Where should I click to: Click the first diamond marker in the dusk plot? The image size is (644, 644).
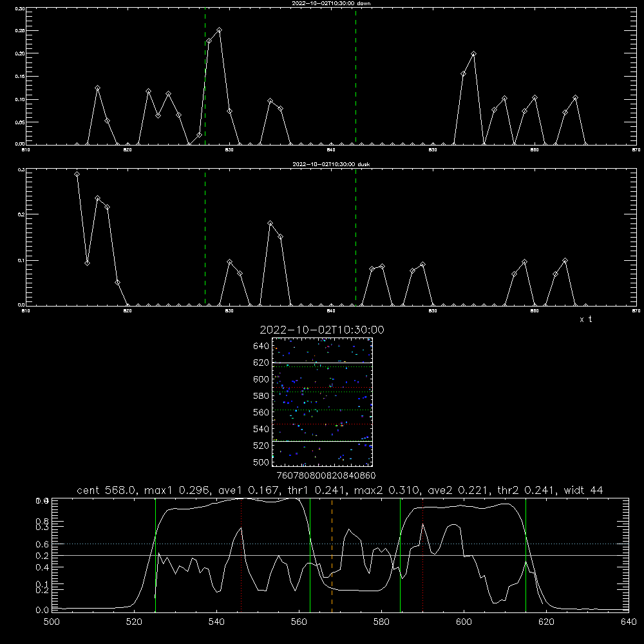(77, 174)
